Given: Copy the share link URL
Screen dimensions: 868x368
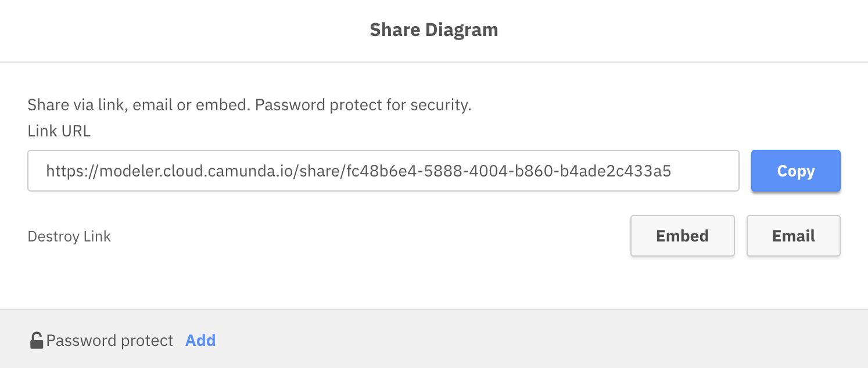Looking at the screenshot, I should click(795, 171).
